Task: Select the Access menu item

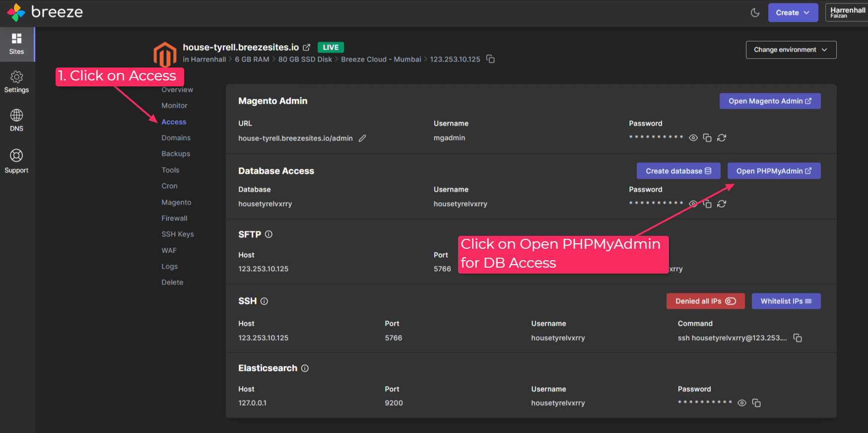Action: [174, 122]
